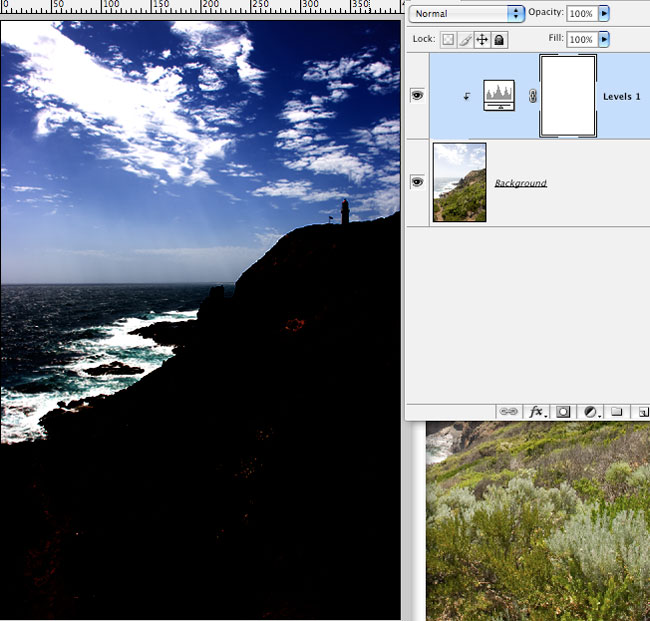Add a layer mask
Screen dimensions: 650x621
[564, 411]
